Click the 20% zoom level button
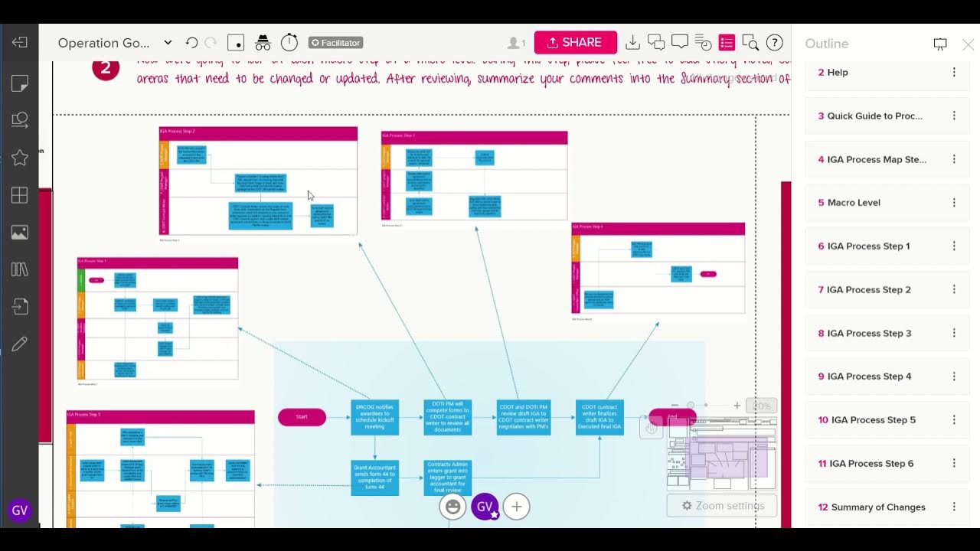The width and height of the screenshot is (980, 551). [762, 406]
